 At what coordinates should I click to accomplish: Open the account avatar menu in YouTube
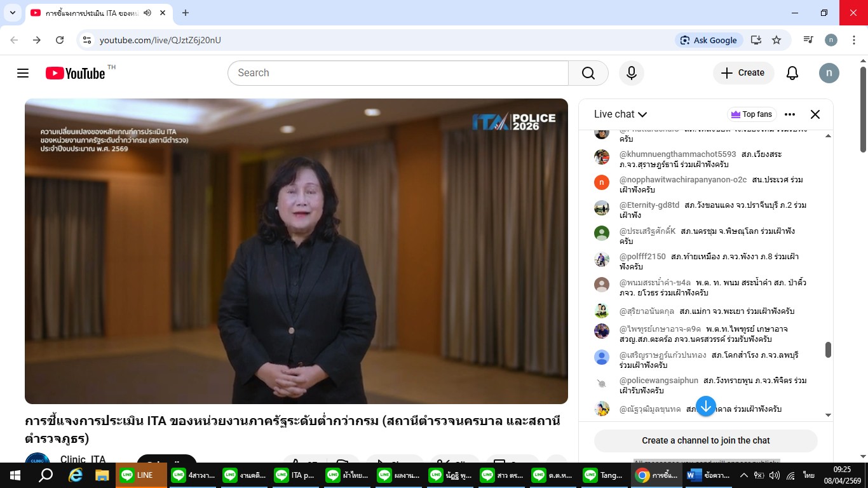point(829,73)
